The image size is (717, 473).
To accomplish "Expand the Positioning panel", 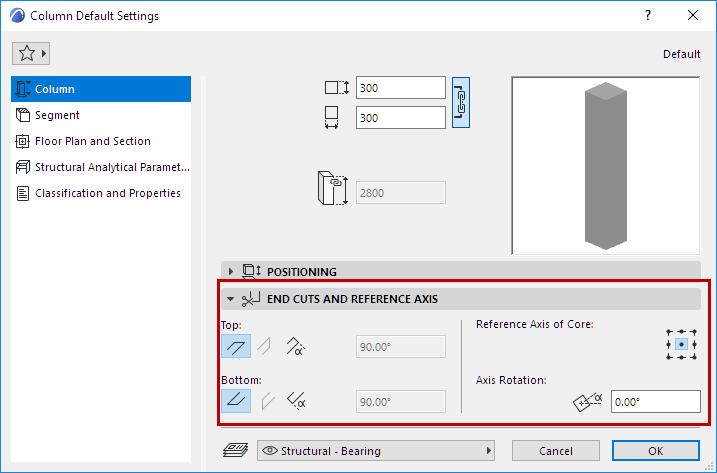I will pos(232,271).
